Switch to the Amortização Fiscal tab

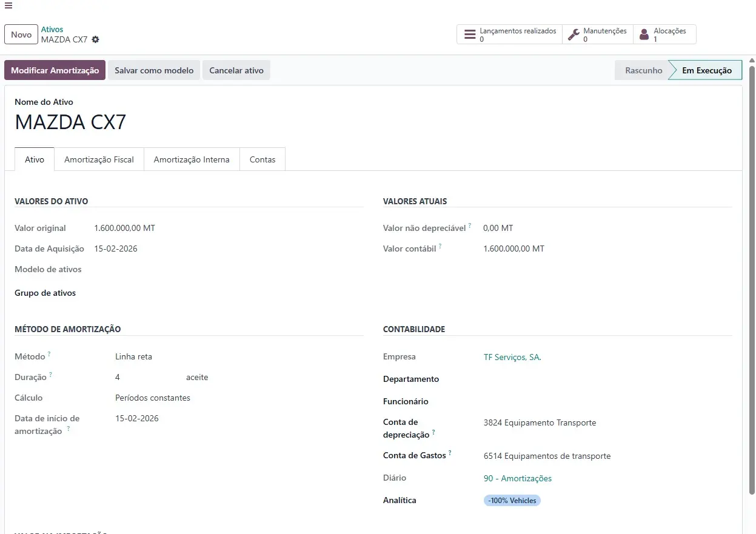click(x=99, y=159)
